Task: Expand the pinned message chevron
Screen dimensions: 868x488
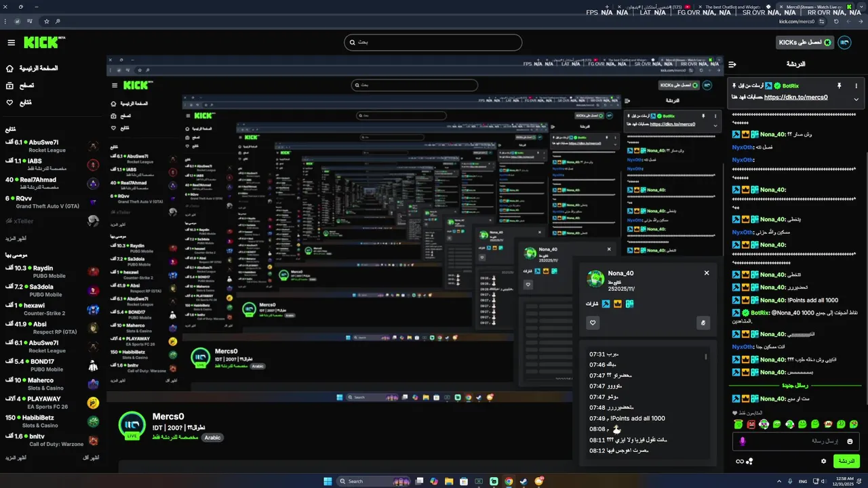Action: [x=856, y=99]
